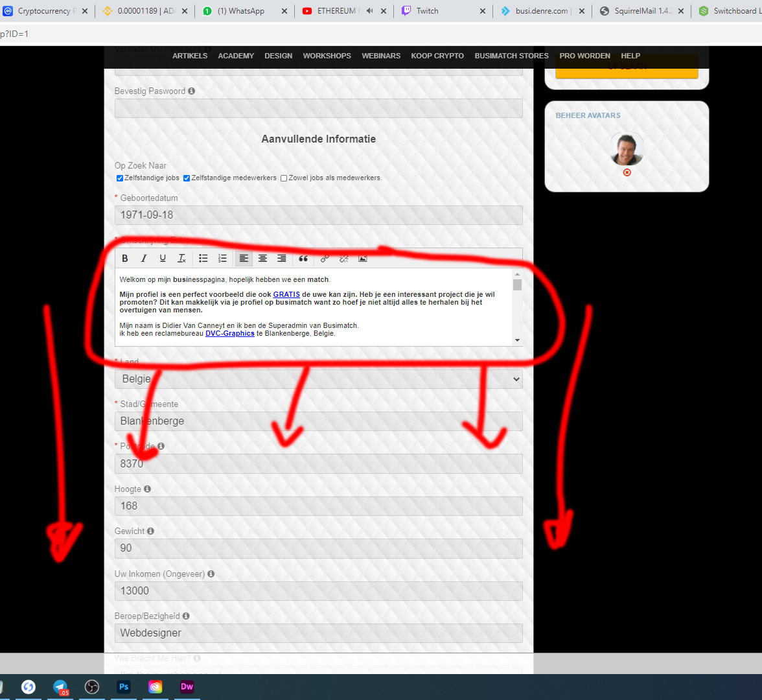The image size is (762, 700).
Task: Click the description editor scrollbar down arrow
Action: pyautogui.click(x=518, y=340)
